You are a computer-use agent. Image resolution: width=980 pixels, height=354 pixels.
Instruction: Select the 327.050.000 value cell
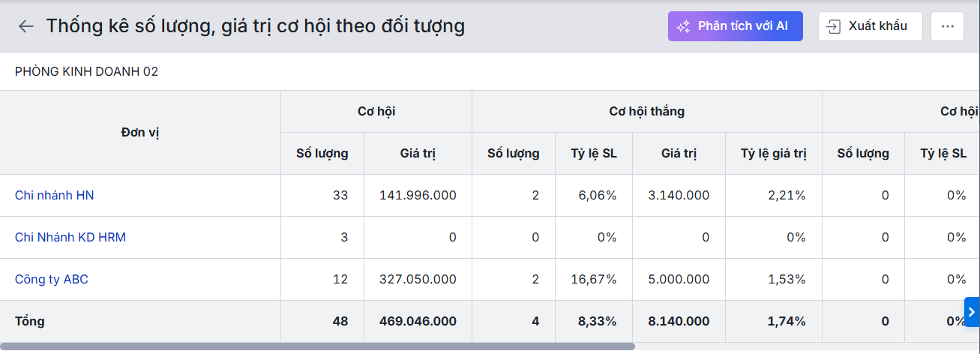[x=418, y=279]
